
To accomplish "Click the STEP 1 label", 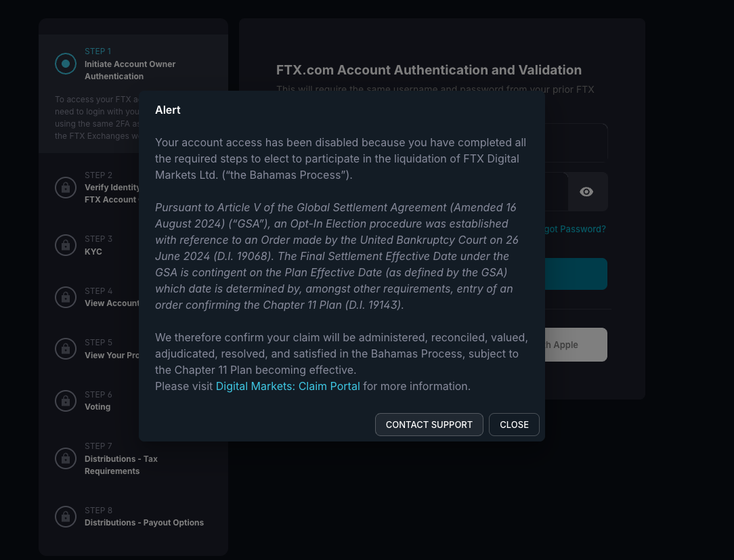I will 98,51.
